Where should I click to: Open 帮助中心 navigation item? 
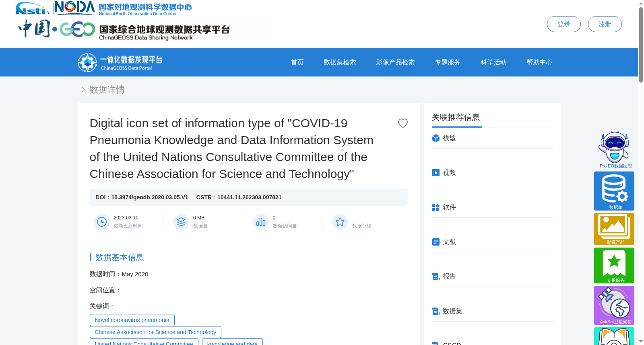tap(539, 62)
